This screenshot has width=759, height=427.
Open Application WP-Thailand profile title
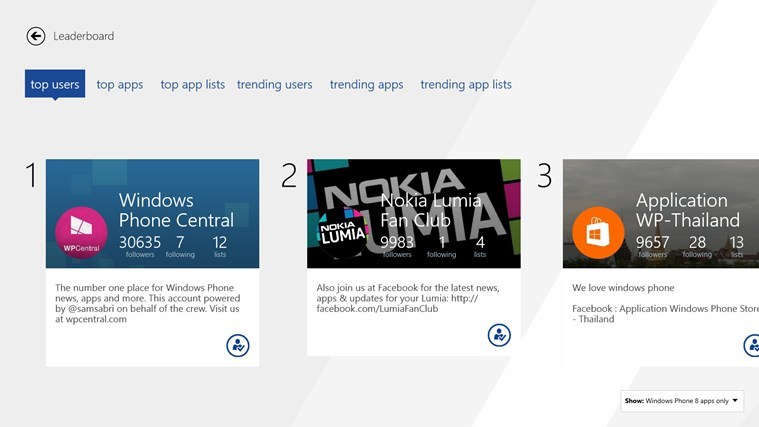[688, 210]
